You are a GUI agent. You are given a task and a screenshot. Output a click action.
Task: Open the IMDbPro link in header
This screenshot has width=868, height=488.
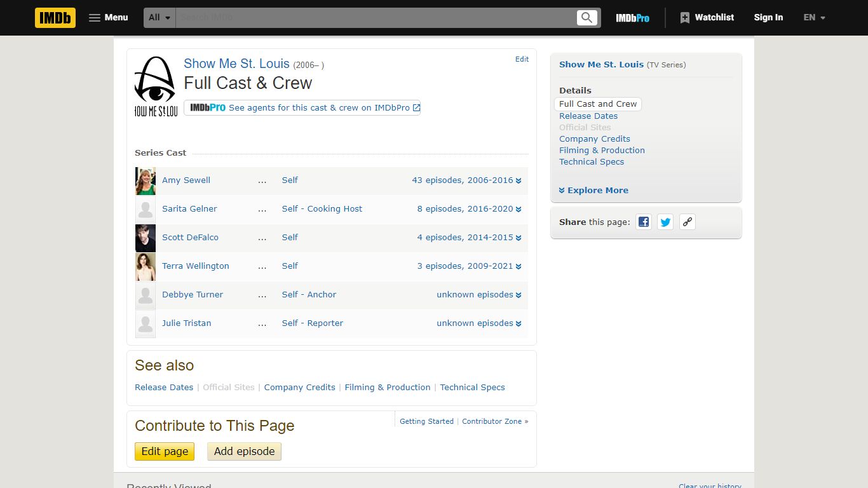(x=632, y=18)
